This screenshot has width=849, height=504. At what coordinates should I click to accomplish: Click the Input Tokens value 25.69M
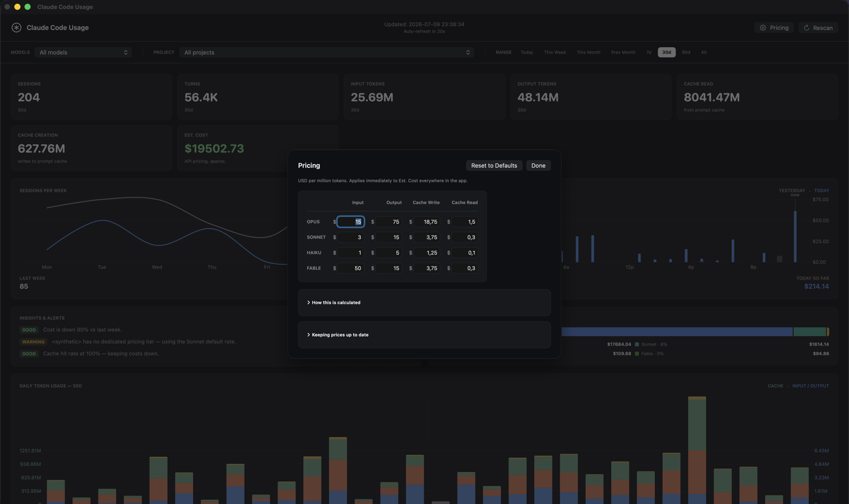coord(372,97)
